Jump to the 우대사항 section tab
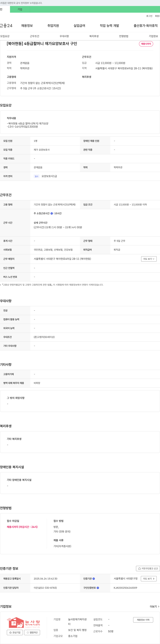The image size is (160, 644). tap(64, 36)
